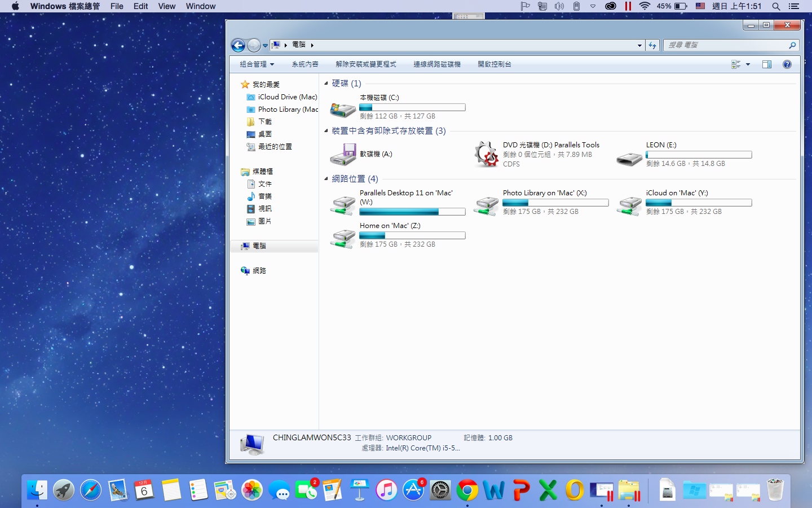Click the Parallels red bars menu bar icon
Viewport: 812px width, 508px height.
point(628,6)
